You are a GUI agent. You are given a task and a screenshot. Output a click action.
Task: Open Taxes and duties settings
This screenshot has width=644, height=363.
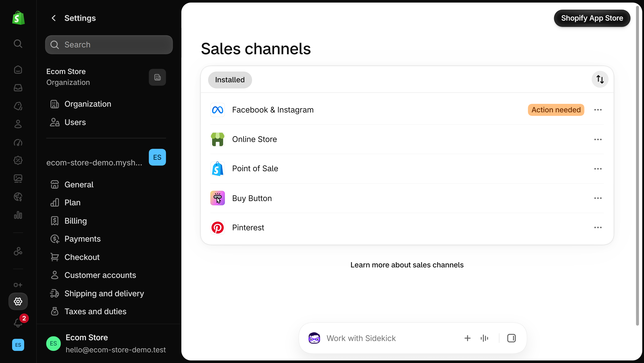106,311
